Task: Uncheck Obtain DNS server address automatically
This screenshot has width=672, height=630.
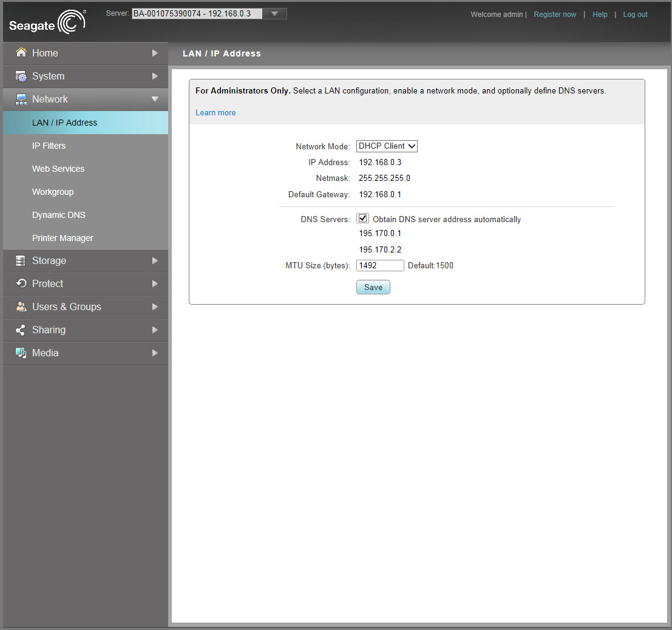Action: point(362,218)
